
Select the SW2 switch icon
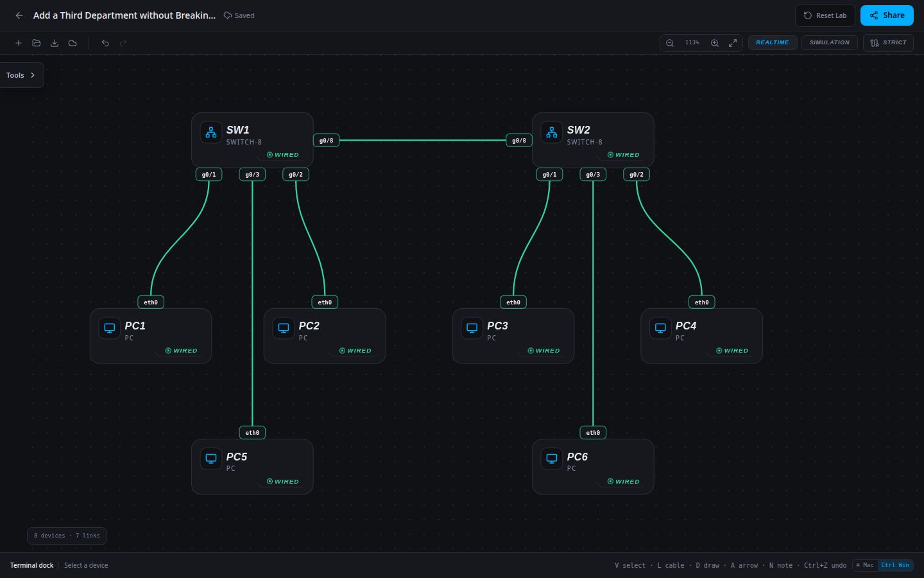[552, 132]
